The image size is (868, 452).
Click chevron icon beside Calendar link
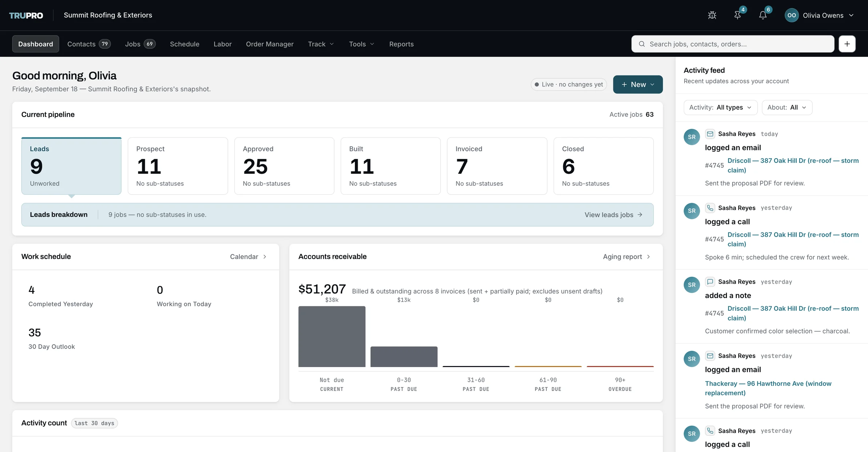pyautogui.click(x=265, y=257)
